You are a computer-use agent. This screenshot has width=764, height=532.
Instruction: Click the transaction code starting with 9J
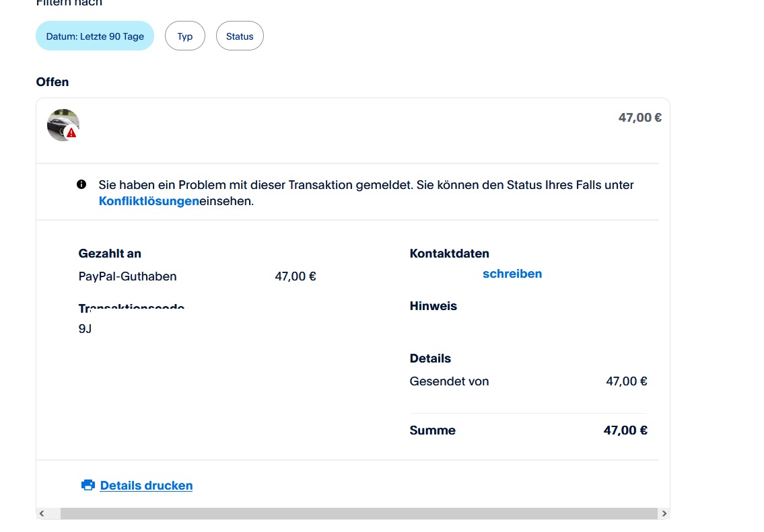(x=85, y=330)
